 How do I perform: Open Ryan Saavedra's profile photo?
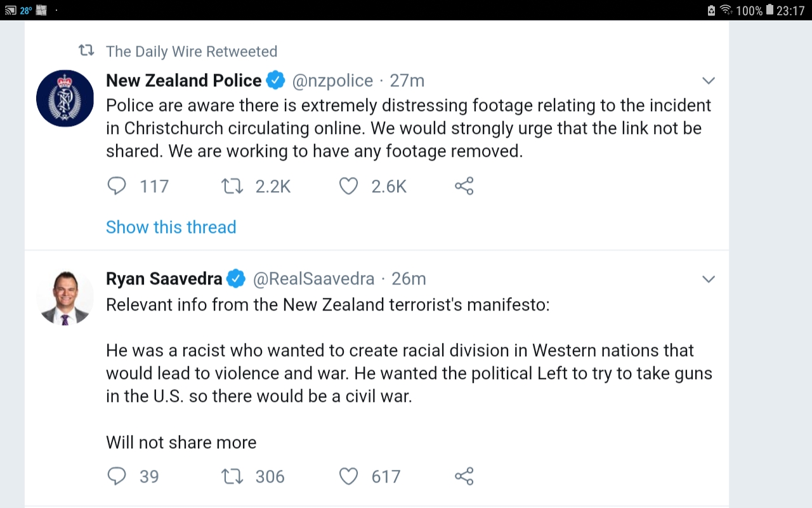pyautogui.click(x=65, y=297)
